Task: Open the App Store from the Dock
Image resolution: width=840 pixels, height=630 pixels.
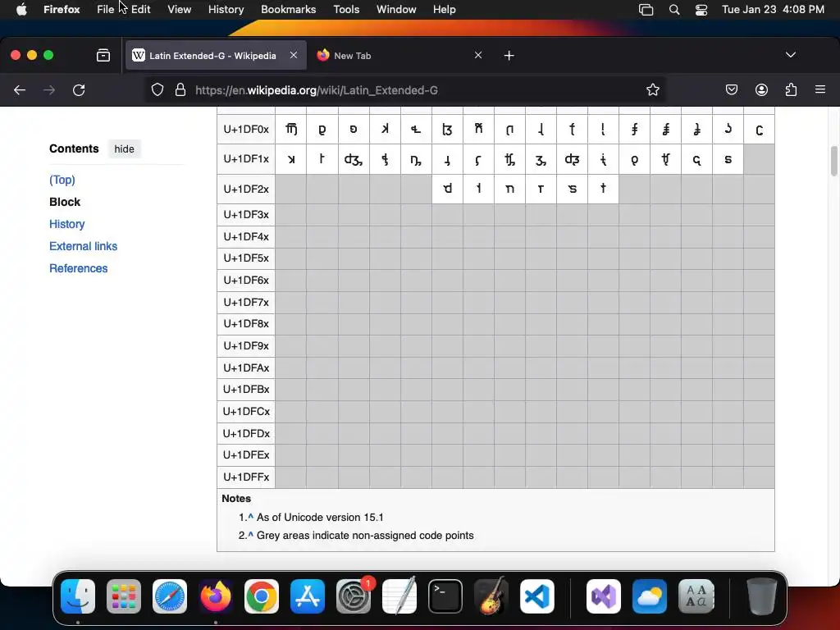Action: click(x=308, y=596)
